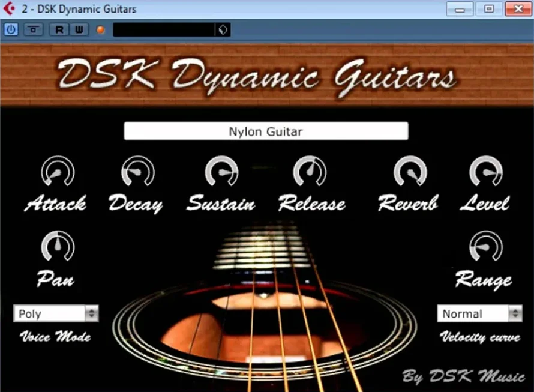Click the Nylon Guitar preset selector
Image resolution: width=534 pixels, height=392 pixels.
pyautogui.click(x=266, y=131)
